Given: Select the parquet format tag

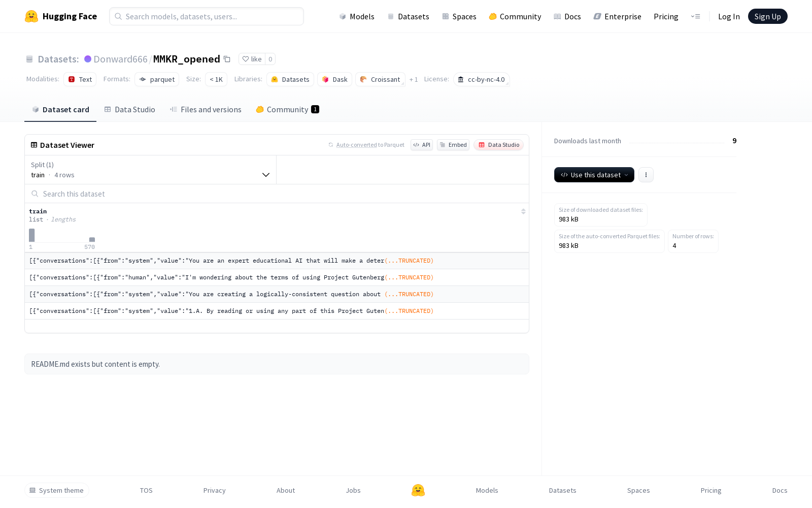Looking at the screenshot, I should pos(157,79).
